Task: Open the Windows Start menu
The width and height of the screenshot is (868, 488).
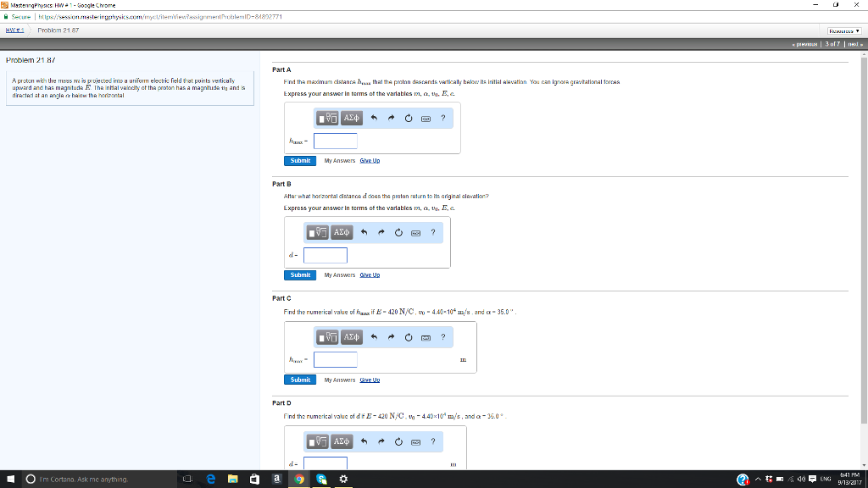Action: pos(10,480)
